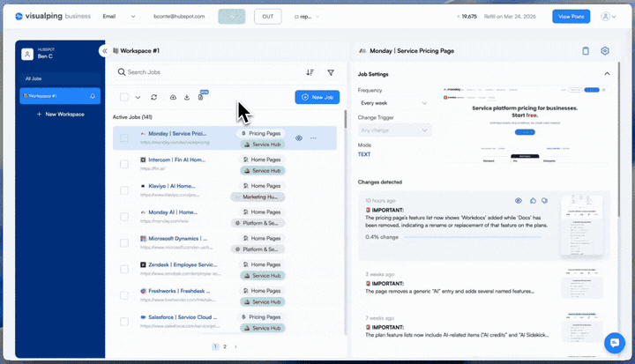
Task: Click the eye icon on the 10 hours ago change
Action: pyautogui.click(x=519, y=200)
